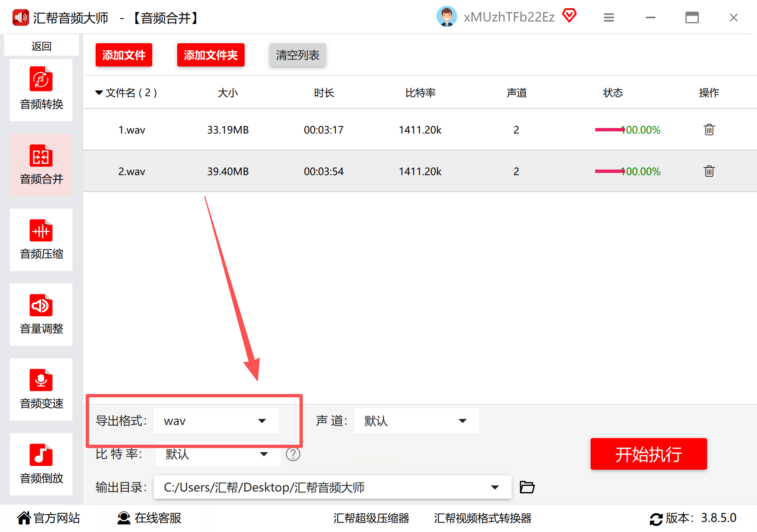Click the bitrate help question mark icon
757x532 pixels.
click(293, 454)
